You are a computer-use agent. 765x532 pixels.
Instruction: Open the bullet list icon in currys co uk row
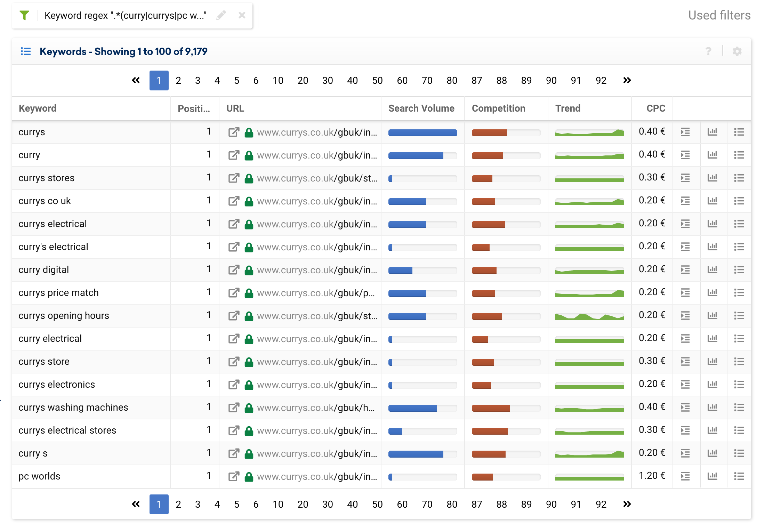(x=739, y=201)
